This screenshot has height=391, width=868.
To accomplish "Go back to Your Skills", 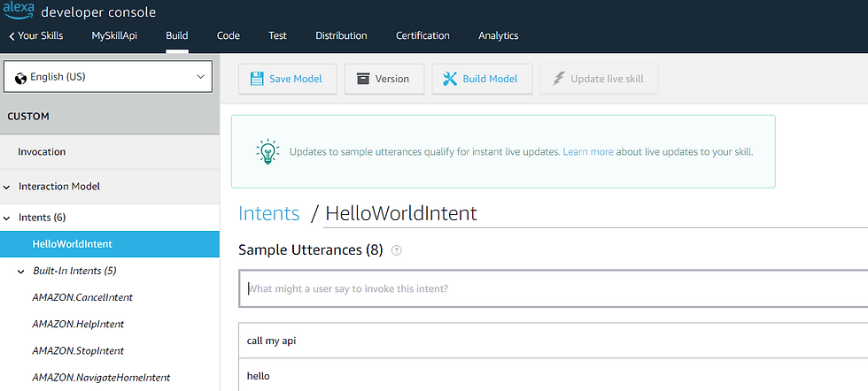I will (x=36, y=35).
